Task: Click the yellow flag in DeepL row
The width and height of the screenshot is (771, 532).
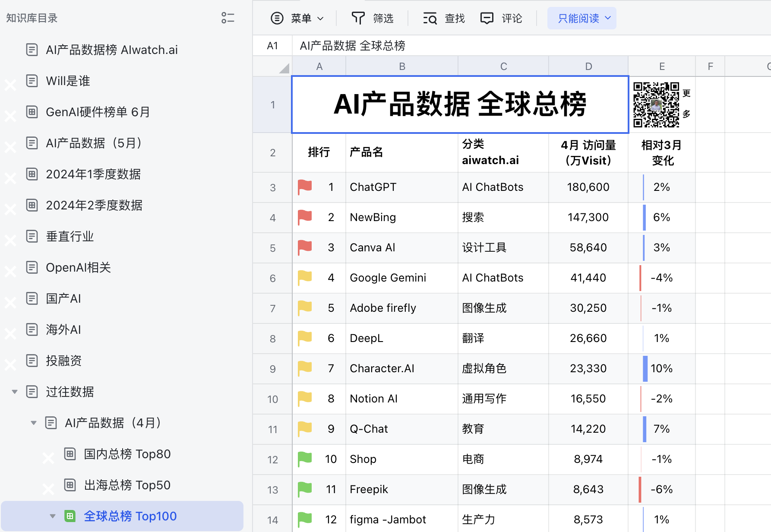Action: pyautogui.click(x=305, y=339)
